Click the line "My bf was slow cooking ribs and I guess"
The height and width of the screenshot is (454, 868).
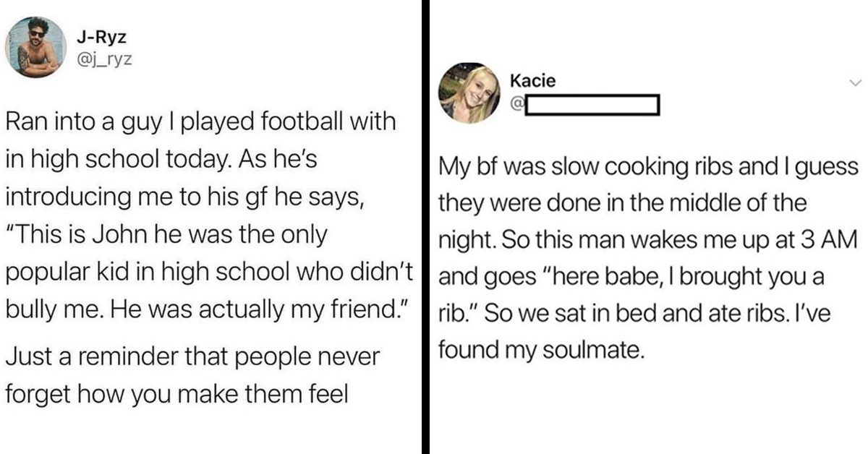point(648,168)
